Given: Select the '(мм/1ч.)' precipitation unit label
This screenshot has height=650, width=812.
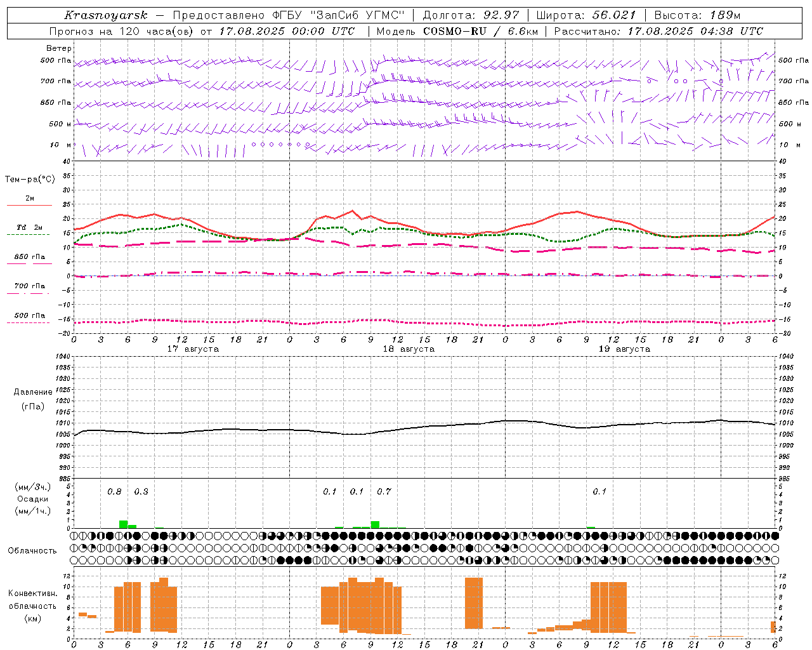Looking at the screenshot, I should point(33,511).
